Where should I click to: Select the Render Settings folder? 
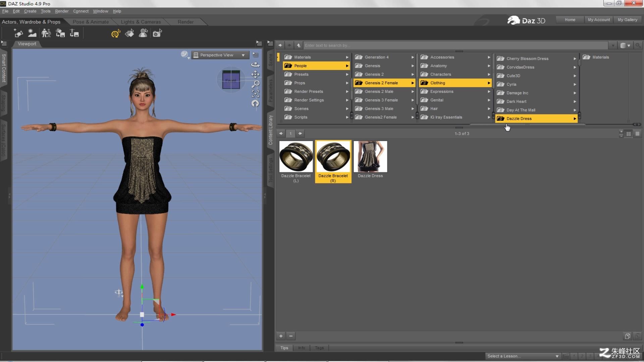(316, 100)
